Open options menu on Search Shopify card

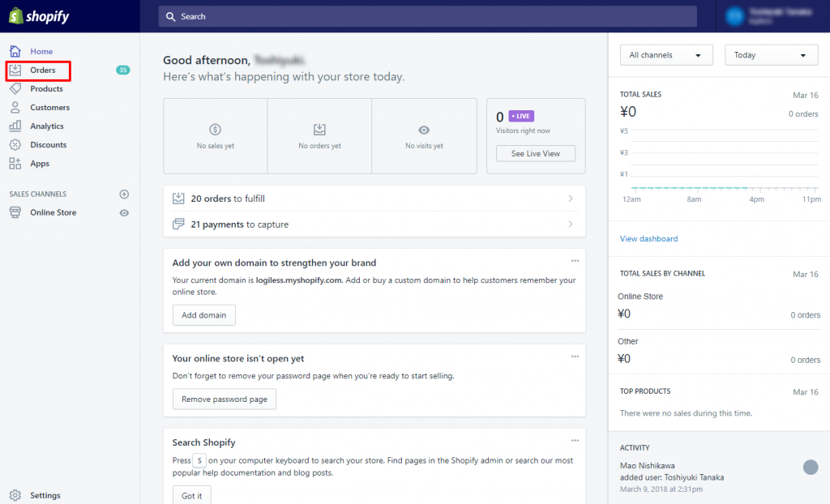tap(575, 441)
